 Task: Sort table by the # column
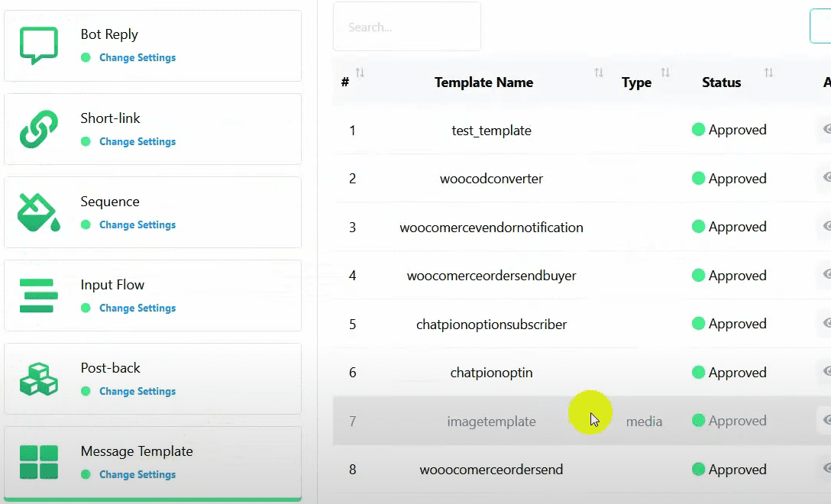pos(360,73)
